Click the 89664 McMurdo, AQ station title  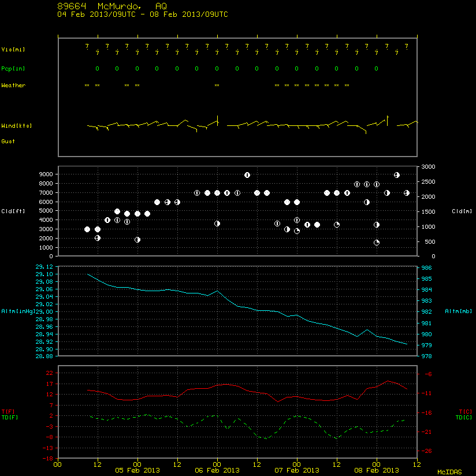[112, 6]
